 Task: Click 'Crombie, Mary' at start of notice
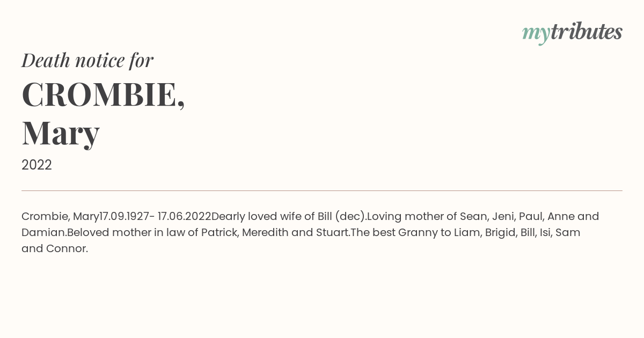click(x=61, y=216)
